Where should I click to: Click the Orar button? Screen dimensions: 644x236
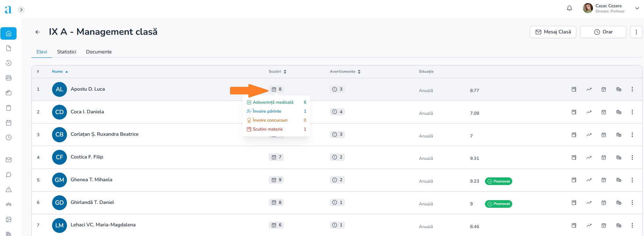click(x=603, y=32)
